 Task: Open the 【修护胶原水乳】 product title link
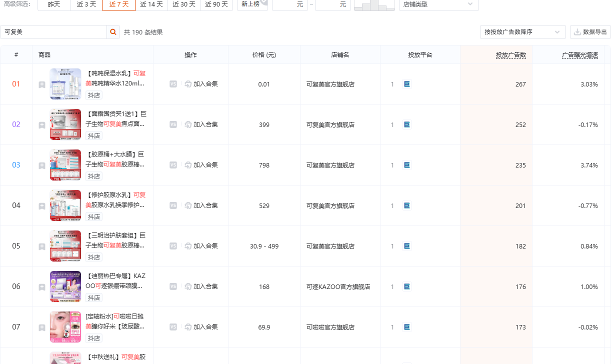tap(116, 200)
